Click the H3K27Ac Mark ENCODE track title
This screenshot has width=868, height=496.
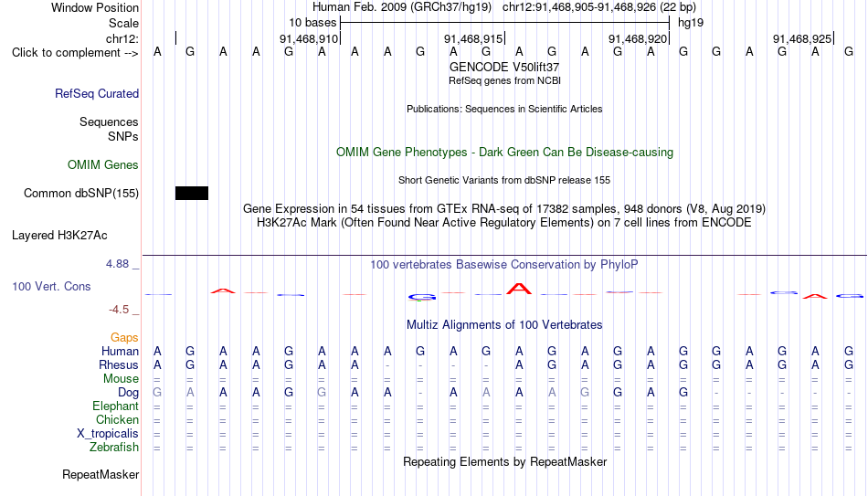(x=504, y=223)
